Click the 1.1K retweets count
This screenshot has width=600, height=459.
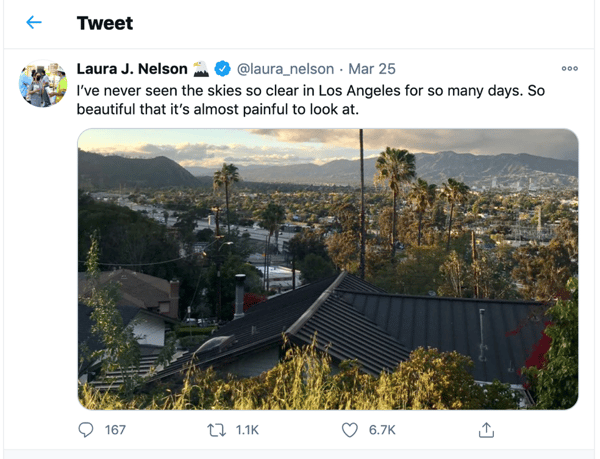pos(247,430)
